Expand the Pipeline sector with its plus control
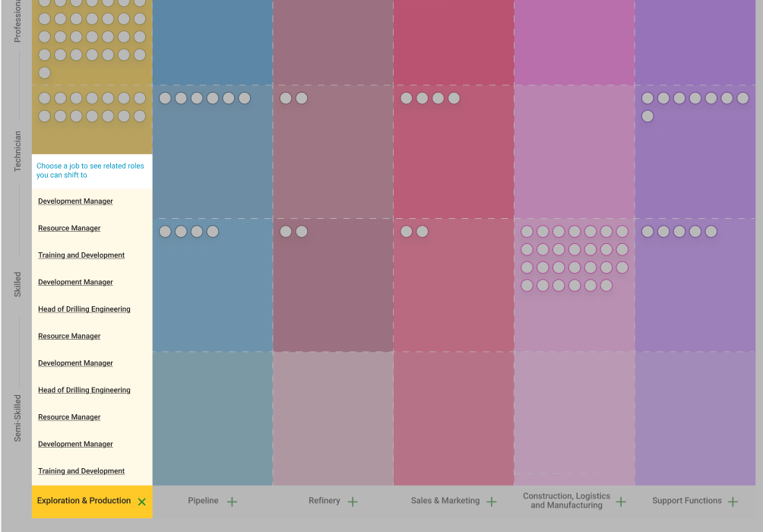Screen dimensions: 763x532 233,501
